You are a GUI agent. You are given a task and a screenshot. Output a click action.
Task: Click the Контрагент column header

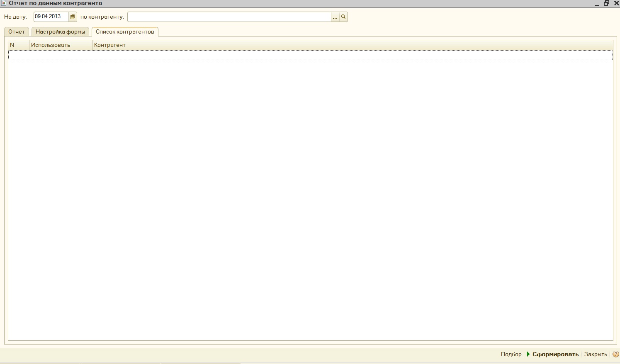(353, 45)
